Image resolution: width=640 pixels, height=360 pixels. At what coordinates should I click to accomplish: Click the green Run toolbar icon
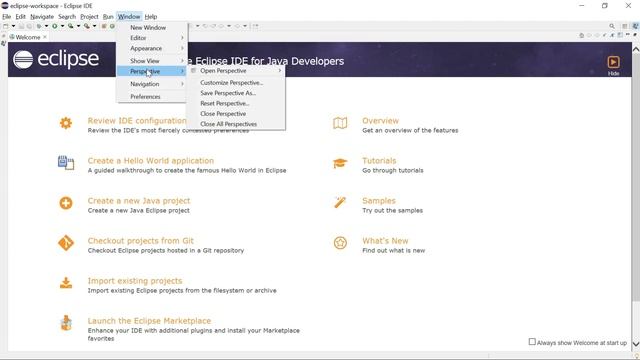[54, 26]
